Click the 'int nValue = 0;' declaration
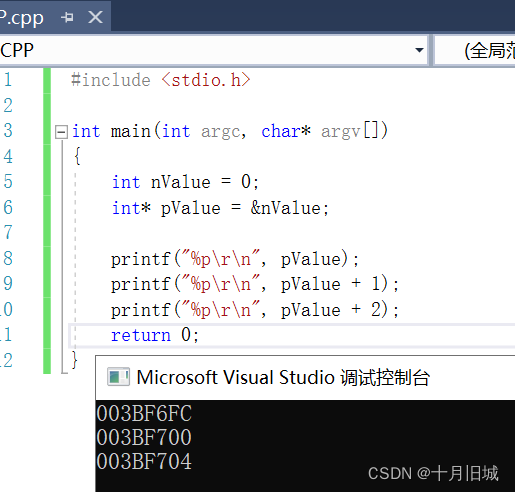Viewport: 515px width, 492px height. click(x=185, y=182)
